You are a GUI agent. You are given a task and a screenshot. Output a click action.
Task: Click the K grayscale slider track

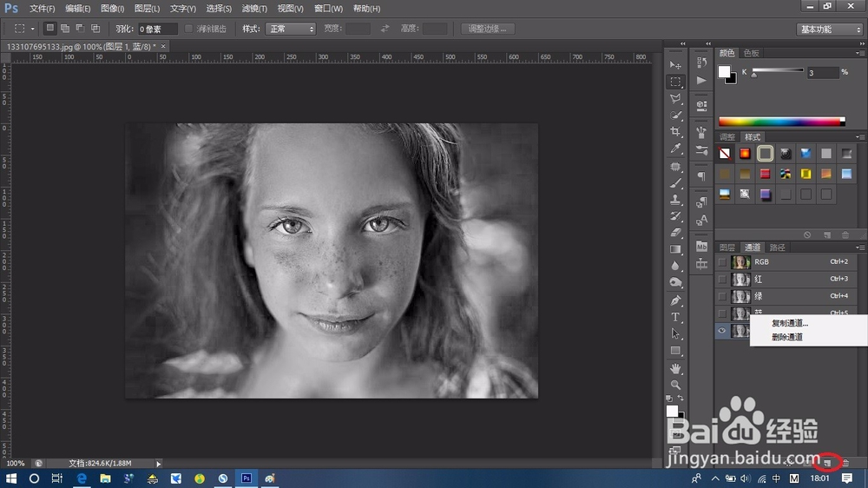[x=778, y=70]
